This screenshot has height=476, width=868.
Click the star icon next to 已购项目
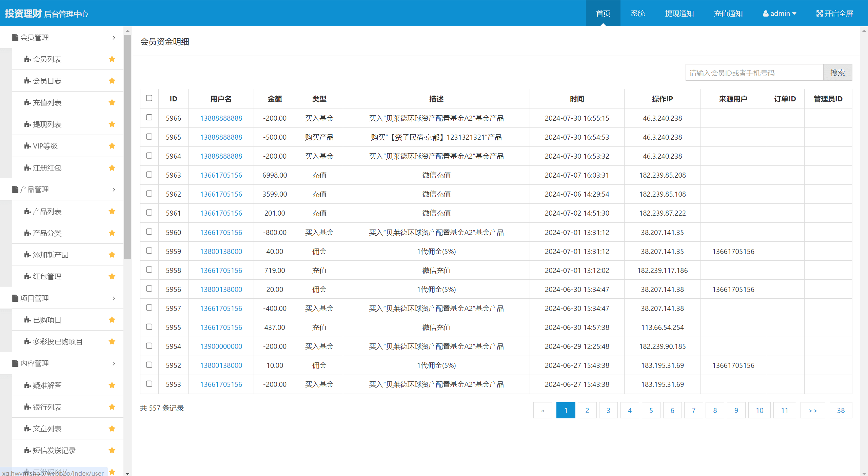click(x=112, y=320)
